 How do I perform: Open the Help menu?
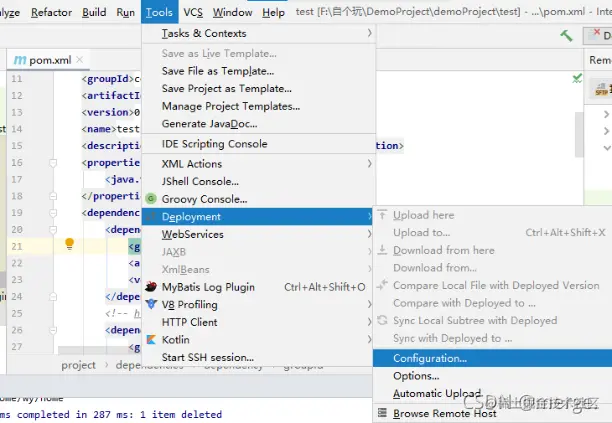(273, 12)
